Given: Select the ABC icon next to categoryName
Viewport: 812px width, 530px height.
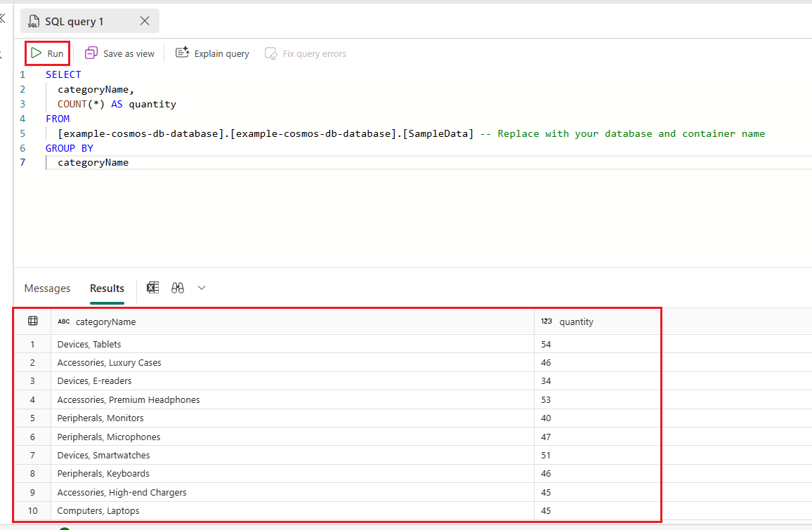Looking at the screenshot, I should tap(63, 322).
